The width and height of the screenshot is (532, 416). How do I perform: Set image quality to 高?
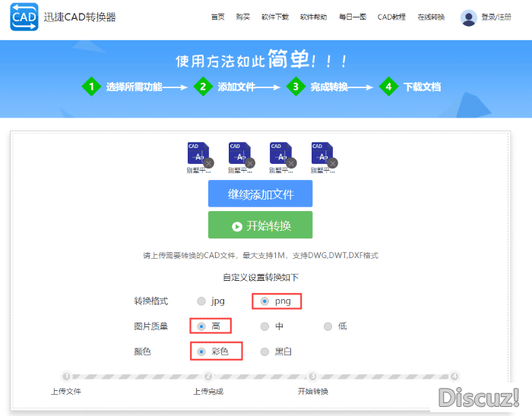[x=201, y=326]
